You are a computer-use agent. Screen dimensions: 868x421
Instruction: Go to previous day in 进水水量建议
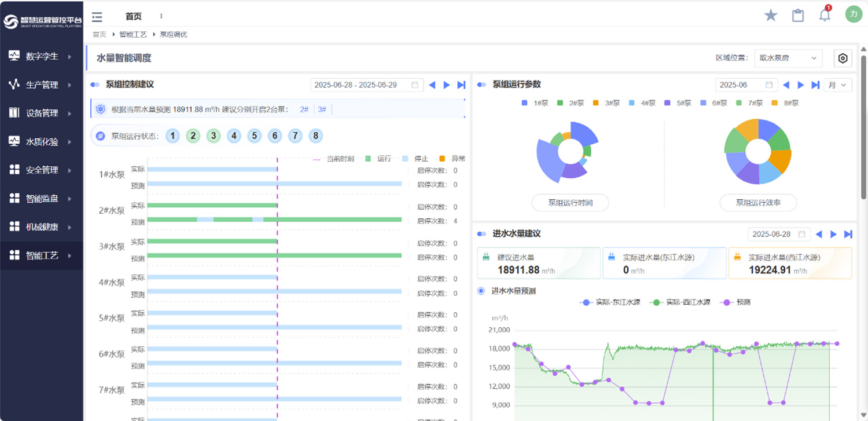click(819, 235)
